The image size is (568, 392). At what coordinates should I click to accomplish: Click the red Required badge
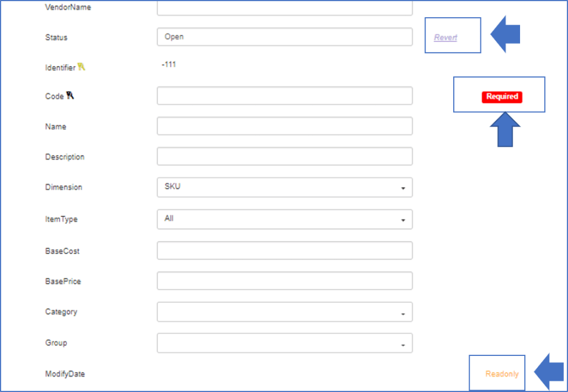(502, 96)
